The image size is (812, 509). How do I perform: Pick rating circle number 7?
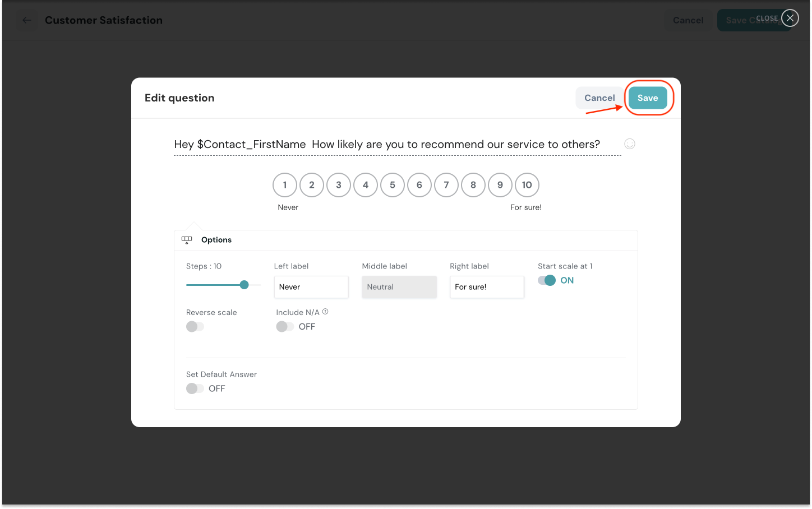446,185
